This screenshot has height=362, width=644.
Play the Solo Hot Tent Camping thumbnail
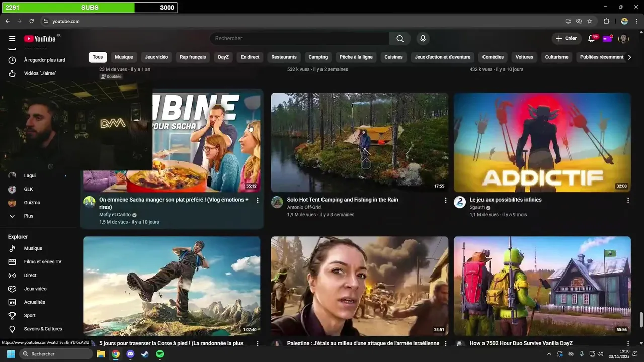359,142
